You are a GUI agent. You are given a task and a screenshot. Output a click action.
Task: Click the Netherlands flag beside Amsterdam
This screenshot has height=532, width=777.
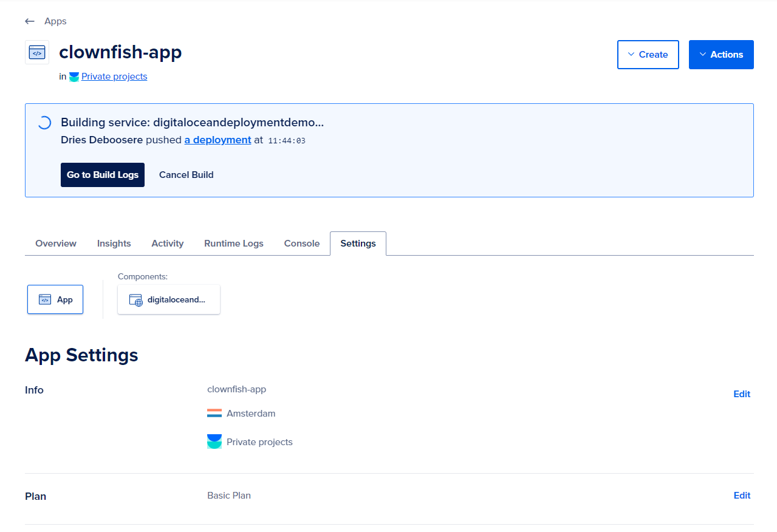click(214, 414)
